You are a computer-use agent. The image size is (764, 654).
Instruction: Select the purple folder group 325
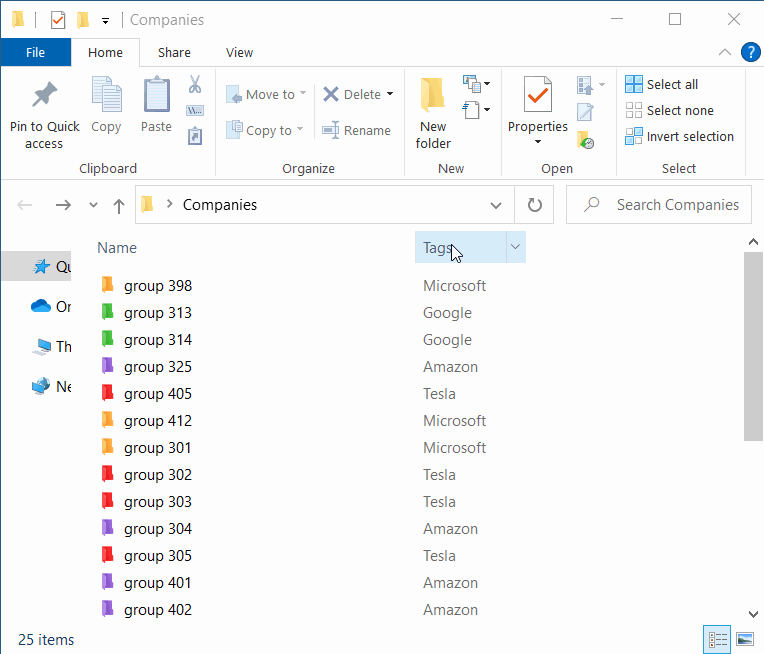point(146,366)
